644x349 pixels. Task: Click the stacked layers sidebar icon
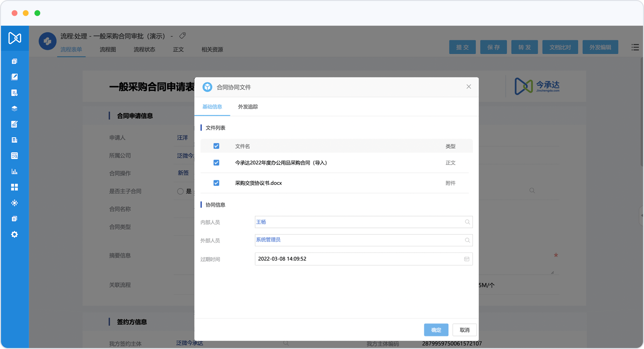tap(14, 108)
